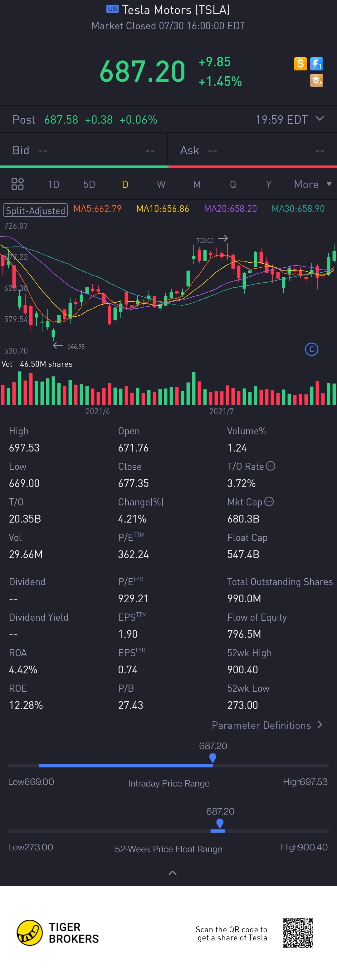This screenshot has height=980, width=337.
Task: Open Parameter Definitions link
Action: (267, 725)
